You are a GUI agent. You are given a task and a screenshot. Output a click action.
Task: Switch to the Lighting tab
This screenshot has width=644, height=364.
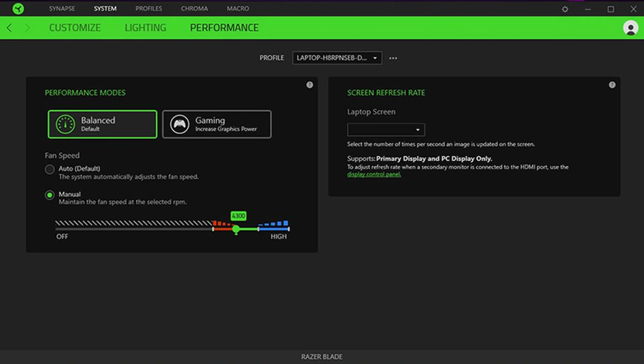click(145, 28)
